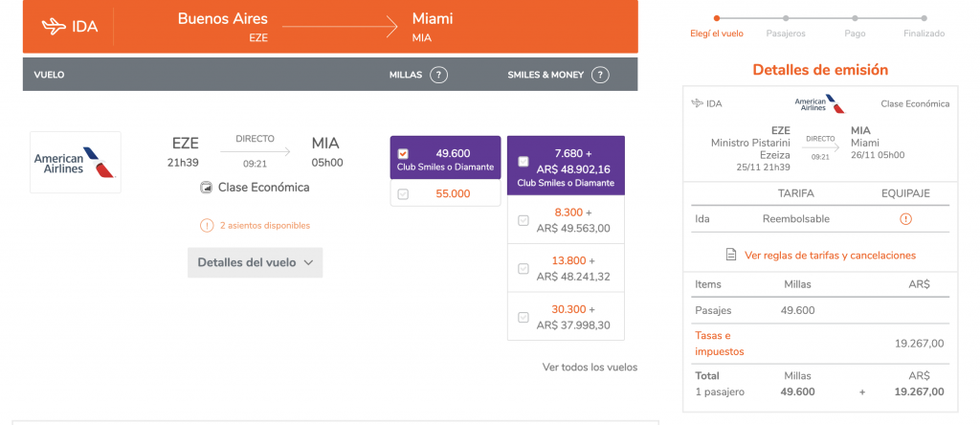Click the small IDA plane icon in Detalles panel
This screenshot has height=425, width=980.
coord(697,103)
